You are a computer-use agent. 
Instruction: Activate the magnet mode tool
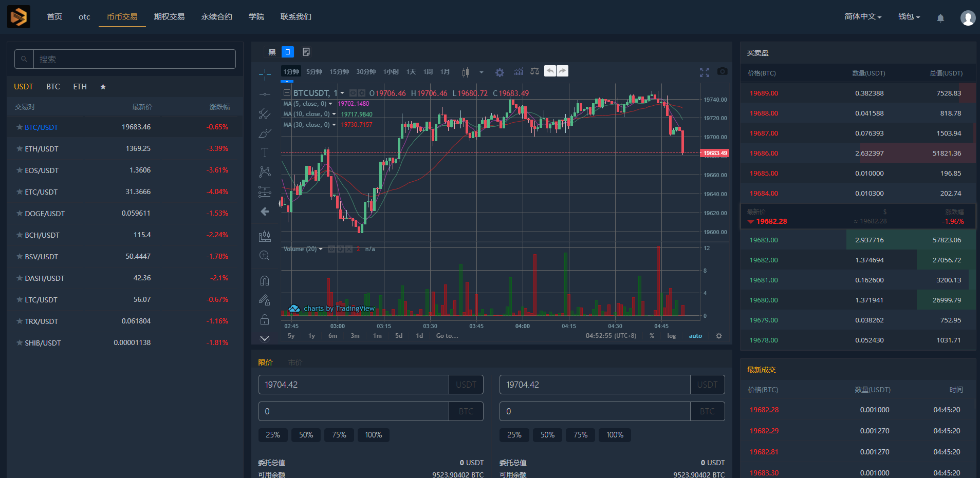click(x=265, y=281)
